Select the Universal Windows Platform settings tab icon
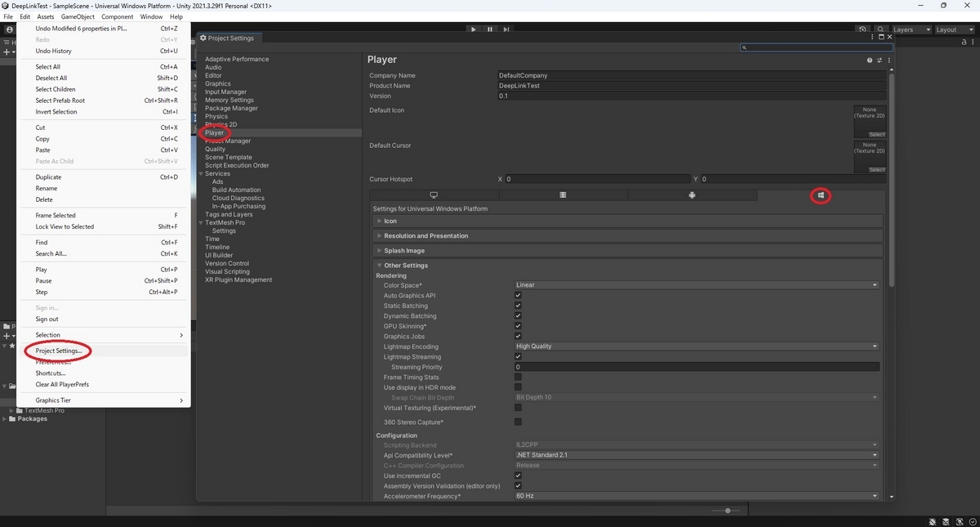Screen dimensions: 980x527 pos(821,195)
